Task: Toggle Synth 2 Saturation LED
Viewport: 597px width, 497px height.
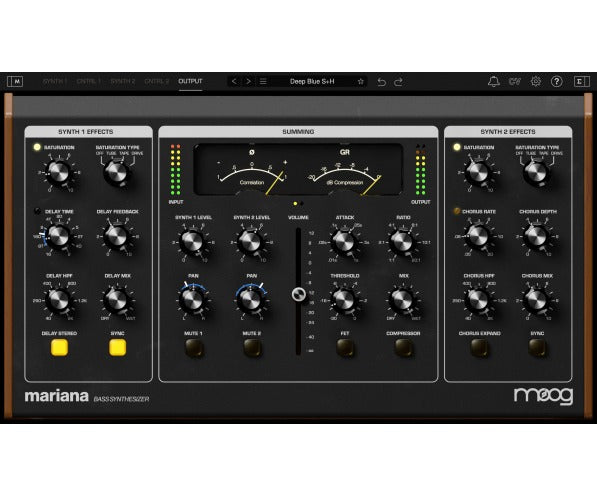Action: [457, 147]
